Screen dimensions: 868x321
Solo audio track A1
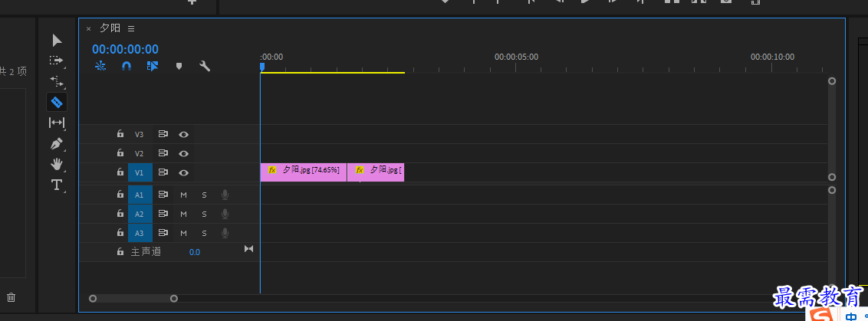(204, 195)
